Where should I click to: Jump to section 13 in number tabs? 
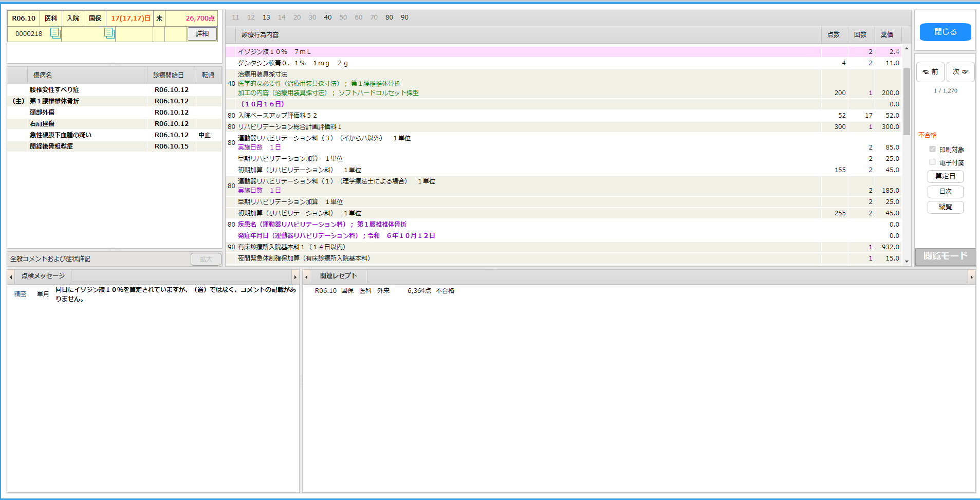pos(266,17)
